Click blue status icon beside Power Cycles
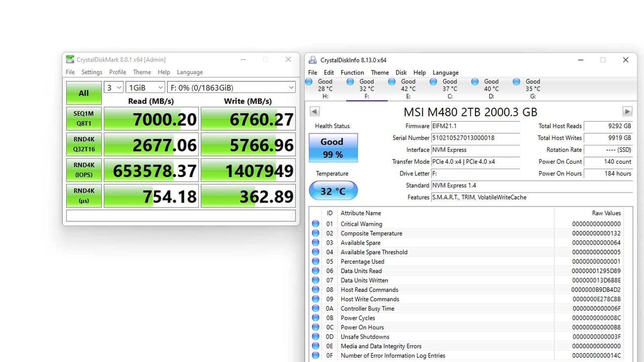This screenshot has width=644, height=362. (315, 318)
